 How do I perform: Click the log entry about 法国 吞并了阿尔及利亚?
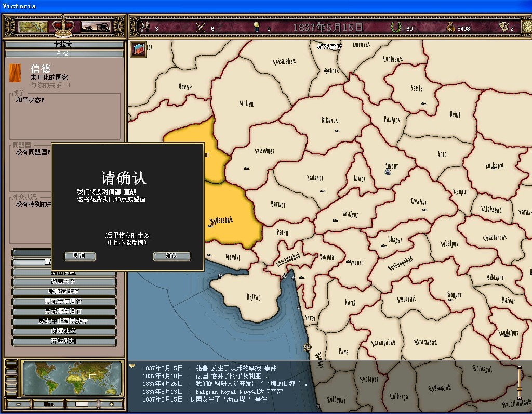tap(205, 376)
